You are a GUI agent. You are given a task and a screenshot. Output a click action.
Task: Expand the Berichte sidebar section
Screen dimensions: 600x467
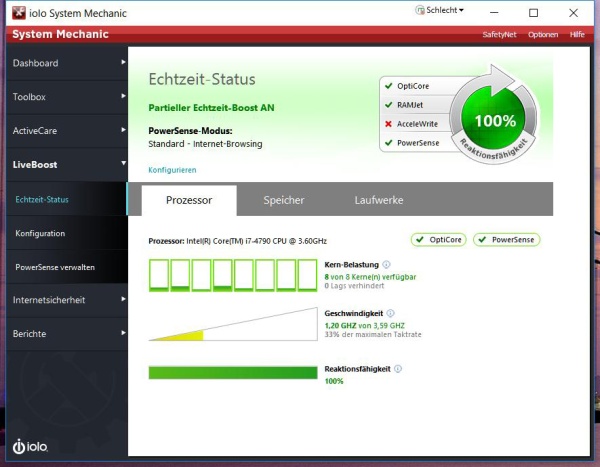pyautogui.click(x=67, y=333)
